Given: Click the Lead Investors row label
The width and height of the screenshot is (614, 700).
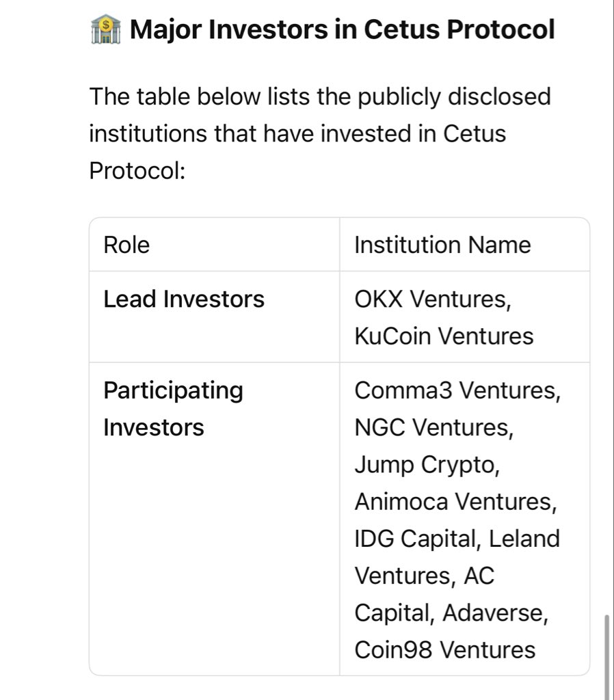Looking at the screenshot, I should coord(184,299).
